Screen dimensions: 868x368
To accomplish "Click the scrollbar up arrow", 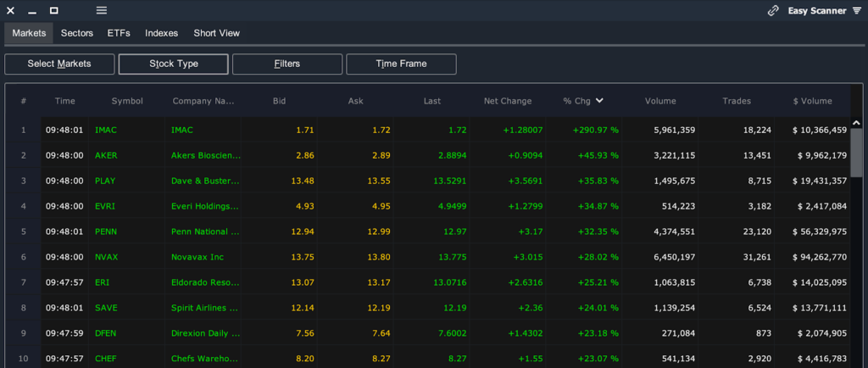I will click(x=856, y=122).
